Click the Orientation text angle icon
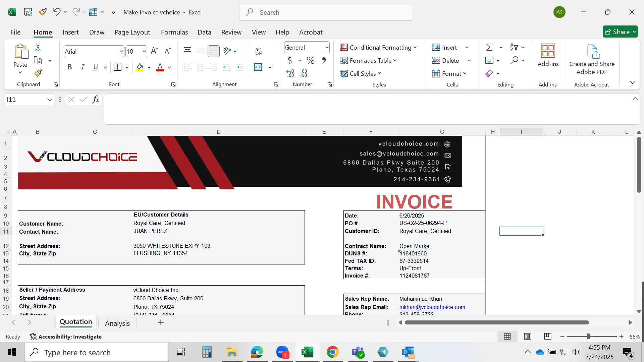Image resolution: width=644 pixels, height=362 pixels. tap(227, 51)
